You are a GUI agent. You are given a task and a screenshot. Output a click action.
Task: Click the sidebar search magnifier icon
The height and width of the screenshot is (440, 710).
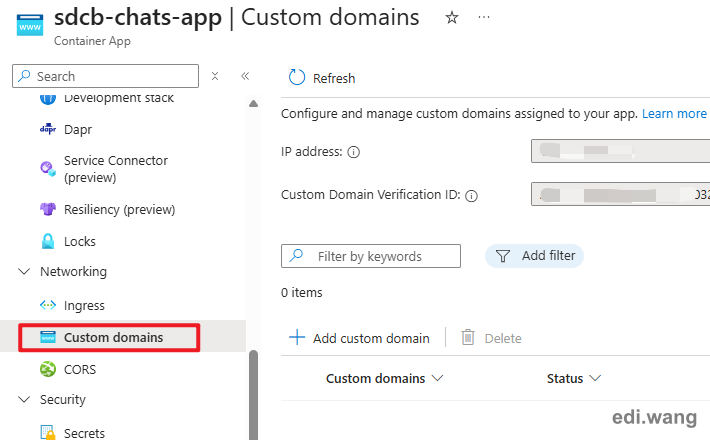click(x=24, y=76)
